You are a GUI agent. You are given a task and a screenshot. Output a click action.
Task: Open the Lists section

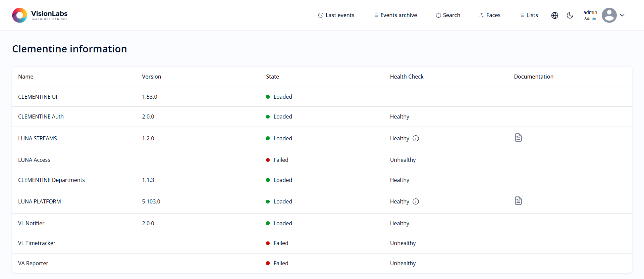point(529,15)
